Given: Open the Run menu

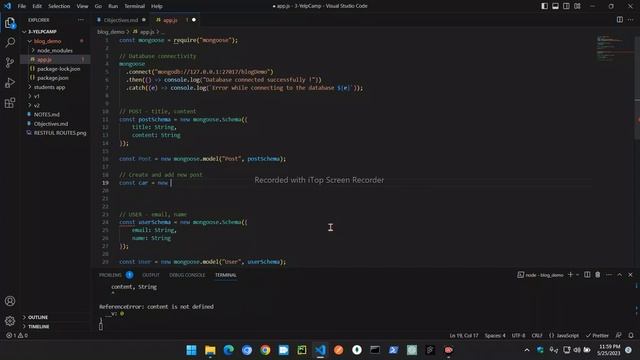Looking at the screenshot, I should [113, 6].
